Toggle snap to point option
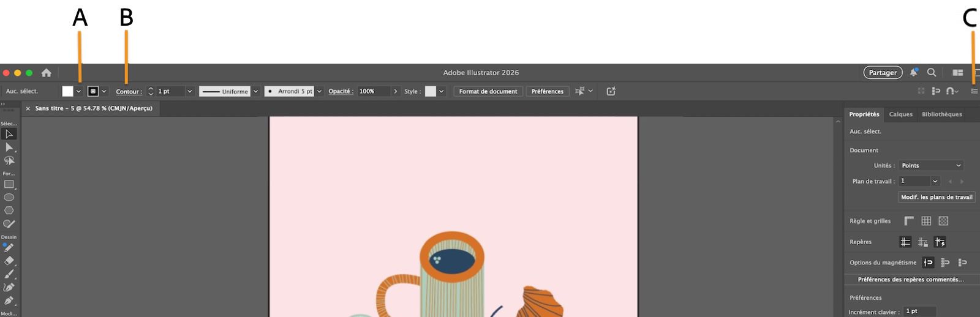 click(x=928, y=263)
